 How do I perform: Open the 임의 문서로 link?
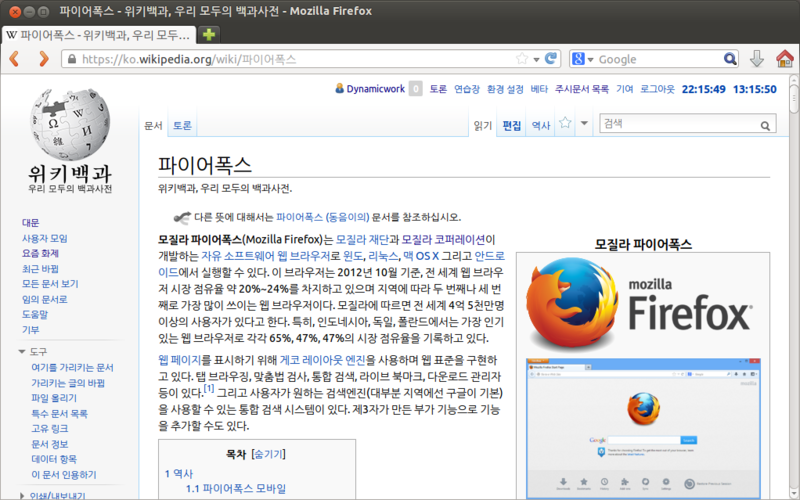[44, 299]
